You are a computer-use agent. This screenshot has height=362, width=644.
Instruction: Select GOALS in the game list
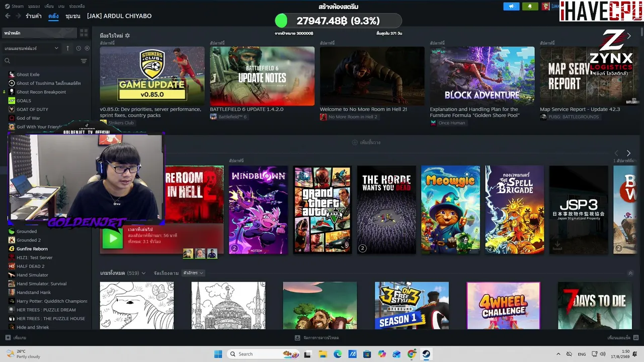[x=24, y=101]
